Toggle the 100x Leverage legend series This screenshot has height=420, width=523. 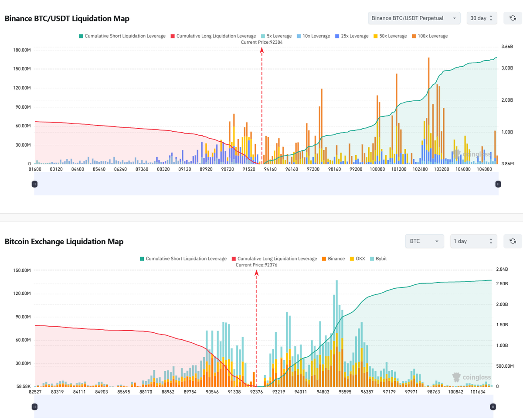click(429, 36)
